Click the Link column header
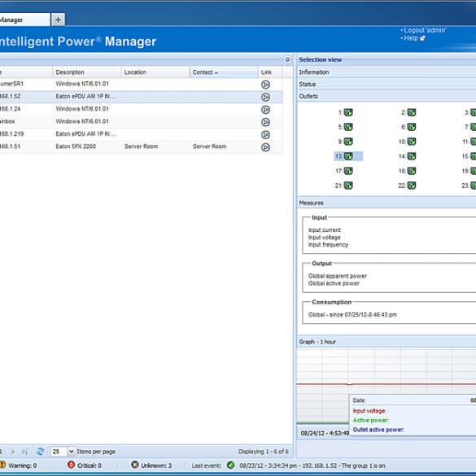Viewport: 476px width, 476px height. [x=270, y=72]
